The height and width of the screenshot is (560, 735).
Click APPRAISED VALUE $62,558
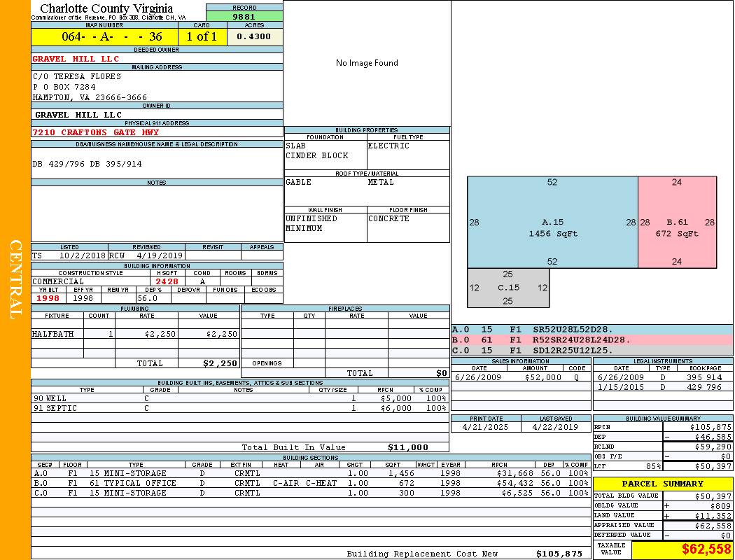point(713,526)
